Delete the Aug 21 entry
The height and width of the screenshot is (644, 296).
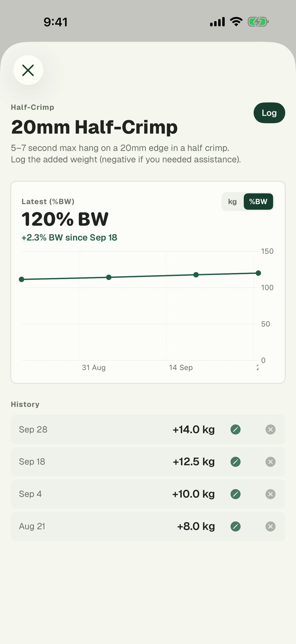click(x=270, y=526)
